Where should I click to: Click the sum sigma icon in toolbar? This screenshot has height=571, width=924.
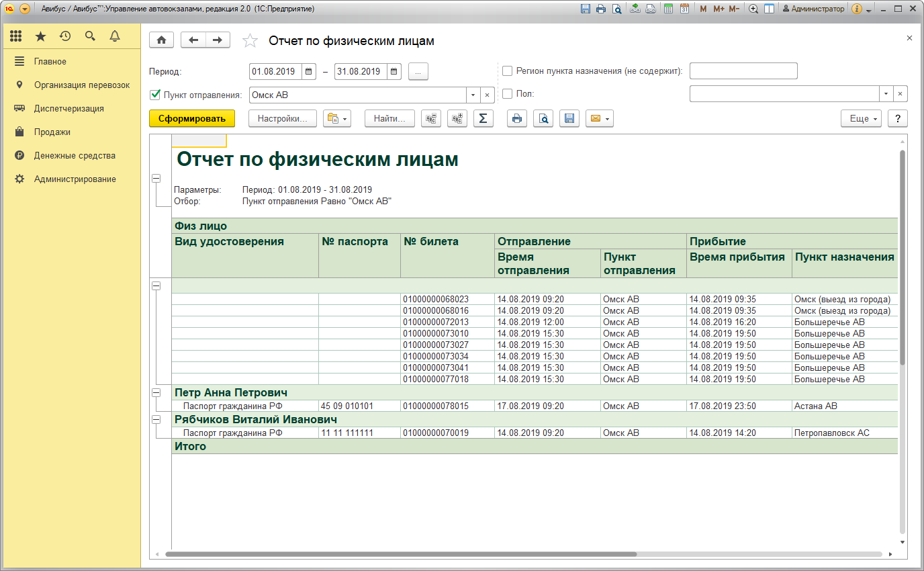coord(482,119)
